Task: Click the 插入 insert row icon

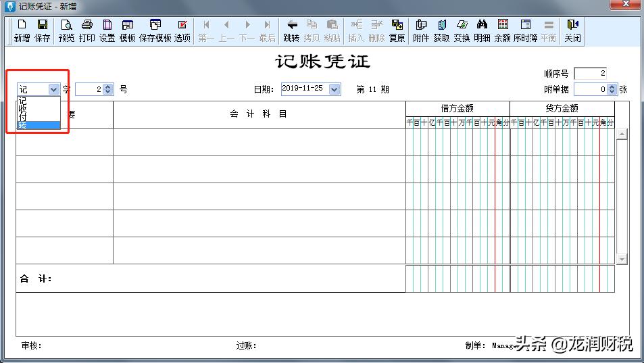Action: click(356, 31)
